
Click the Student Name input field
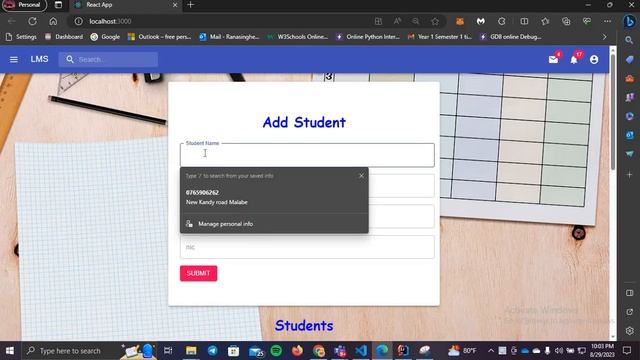[x=307, y=155]
